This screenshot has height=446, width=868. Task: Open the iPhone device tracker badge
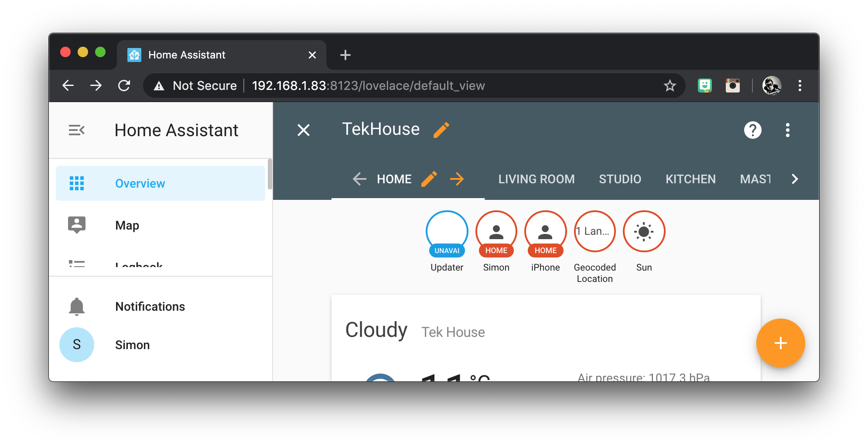(546, 233)
